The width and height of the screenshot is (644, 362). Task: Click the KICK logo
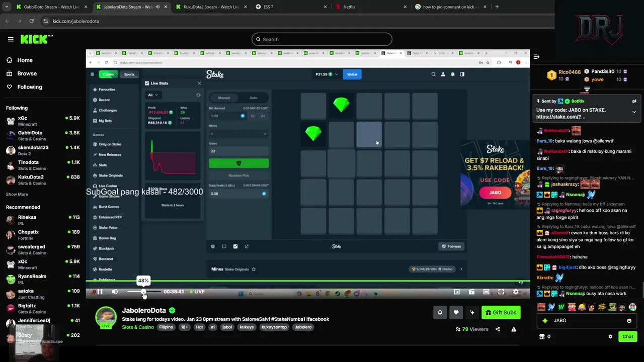tap(37, 39)
